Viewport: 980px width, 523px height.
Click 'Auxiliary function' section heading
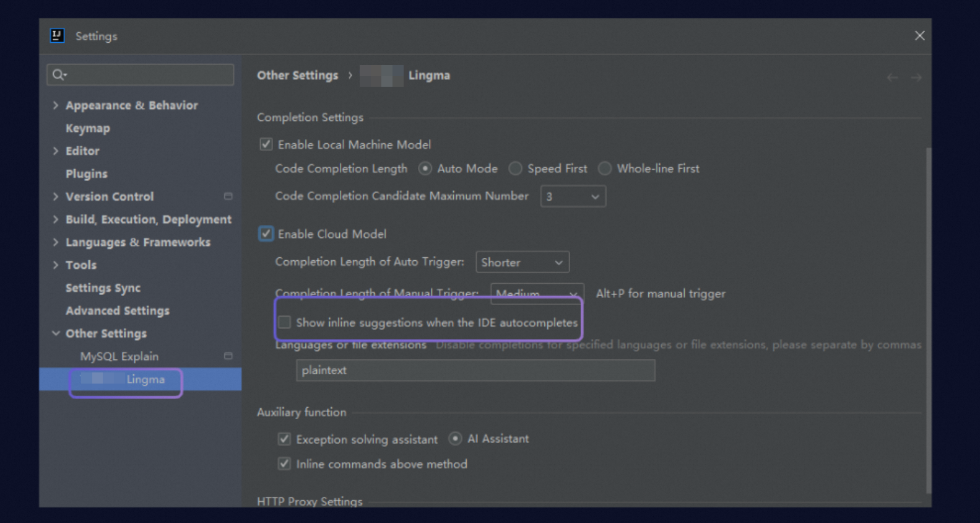301,412
